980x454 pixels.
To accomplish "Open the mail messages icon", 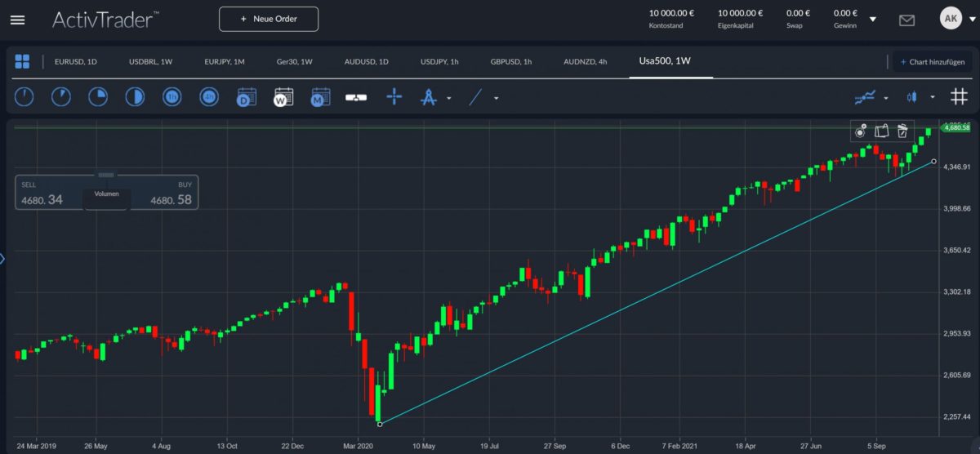I will (x=906, y=20).
